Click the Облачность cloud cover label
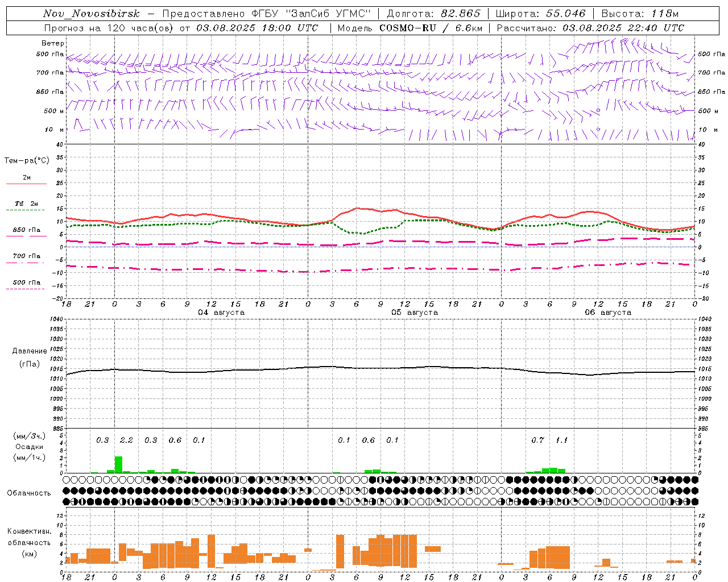Screen dimensions: 728x582 pyautogui.click(x=29, y=493)
